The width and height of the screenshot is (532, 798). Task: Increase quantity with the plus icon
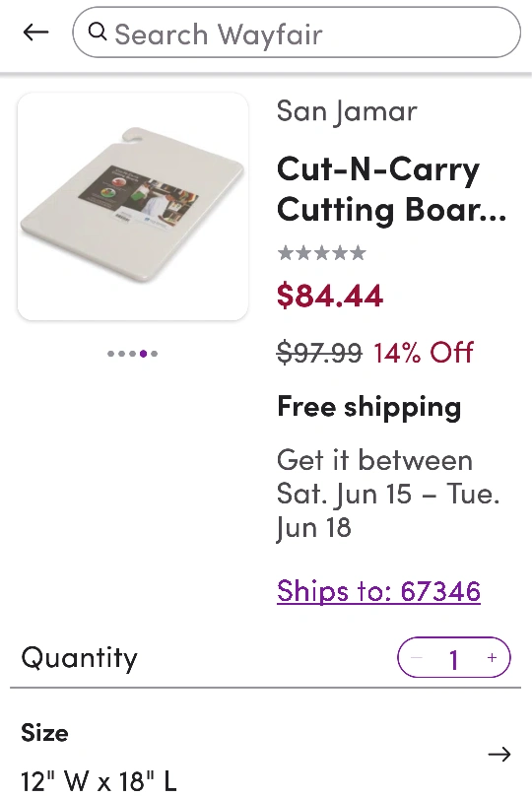pos(492,657)
